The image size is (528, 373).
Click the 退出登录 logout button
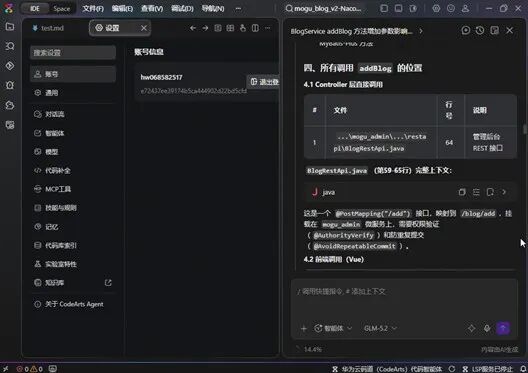263,82
